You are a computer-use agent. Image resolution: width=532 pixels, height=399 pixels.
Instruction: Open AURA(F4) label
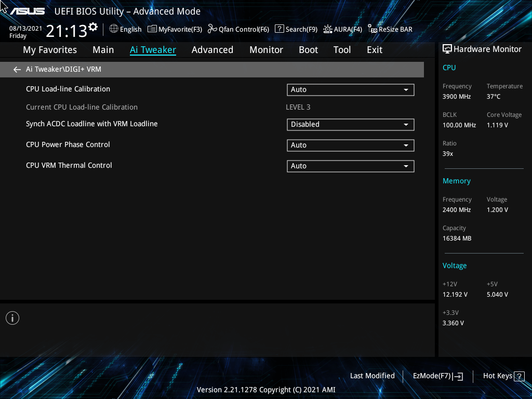point(348,30)
